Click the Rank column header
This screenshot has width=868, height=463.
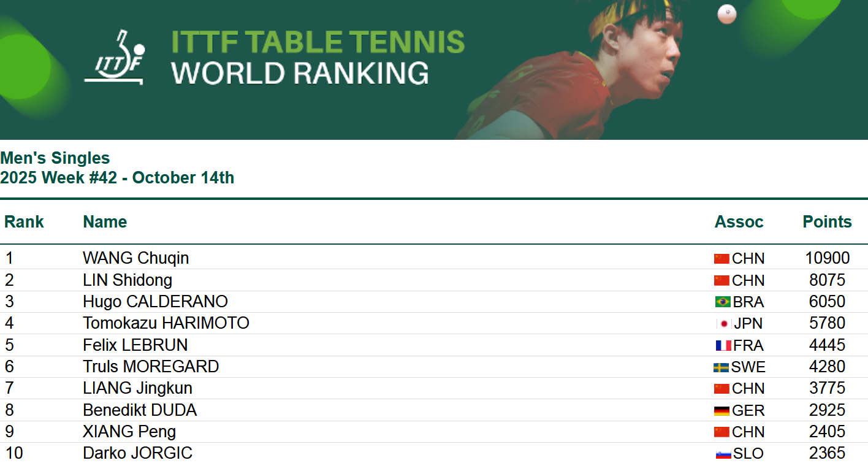(x=25, y=222)
